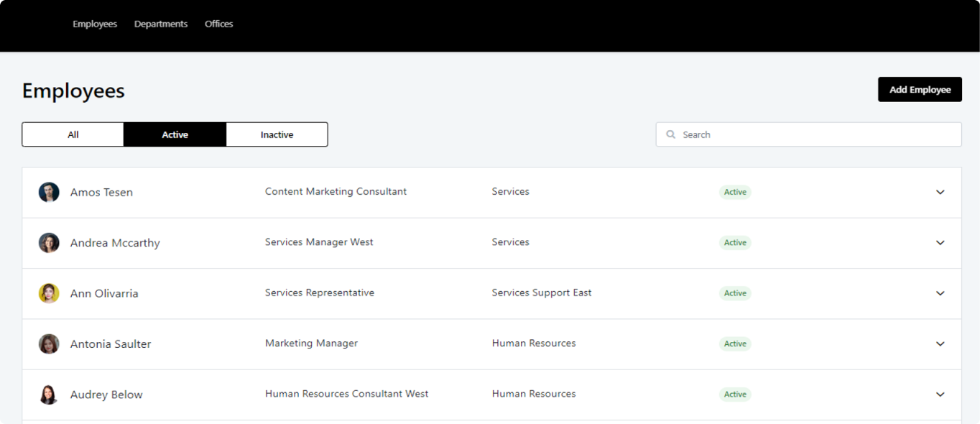Screen dimensions: 980x424
Task: Click Antonia Saulter's profile avatar
Action: [49, 344]
